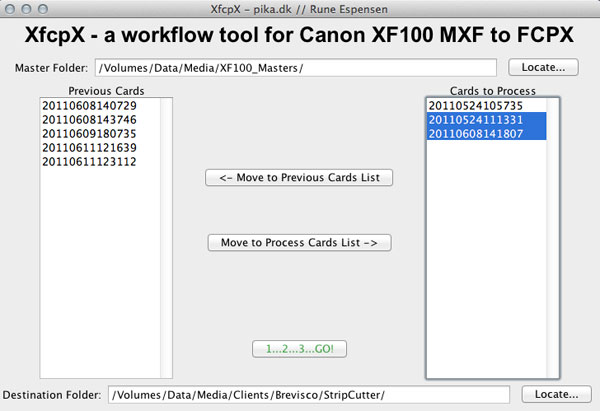Click the Master Folder path field

(x=296, y=68)
